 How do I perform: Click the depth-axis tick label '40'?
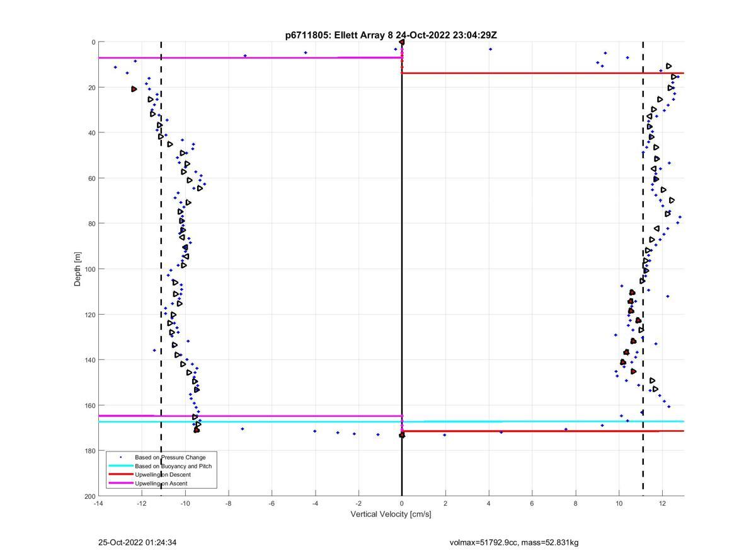tap(91, 133)
